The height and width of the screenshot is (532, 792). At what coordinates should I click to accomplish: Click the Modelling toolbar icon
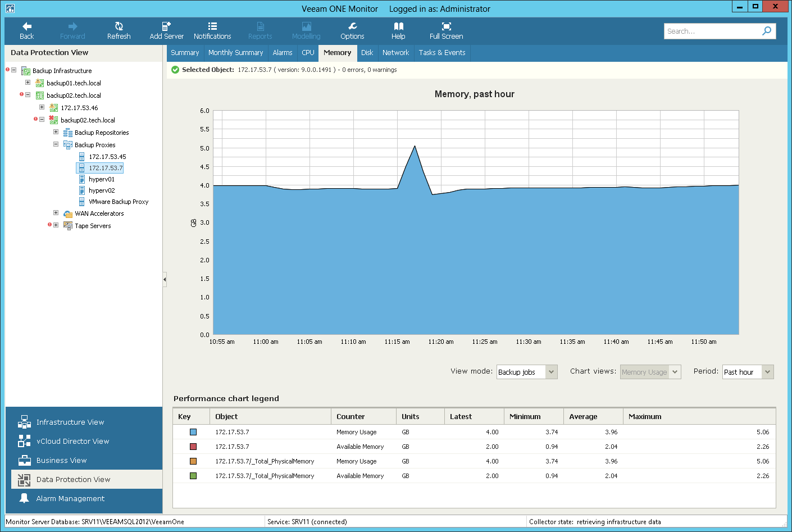pyautogui.click(x=306, y=26)
